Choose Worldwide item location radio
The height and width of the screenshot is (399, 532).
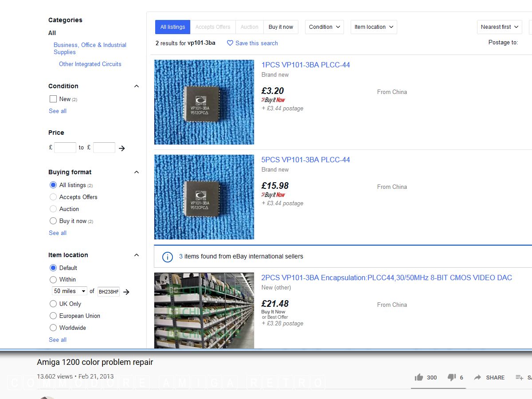pyautogui.click(x=53, y=328)
